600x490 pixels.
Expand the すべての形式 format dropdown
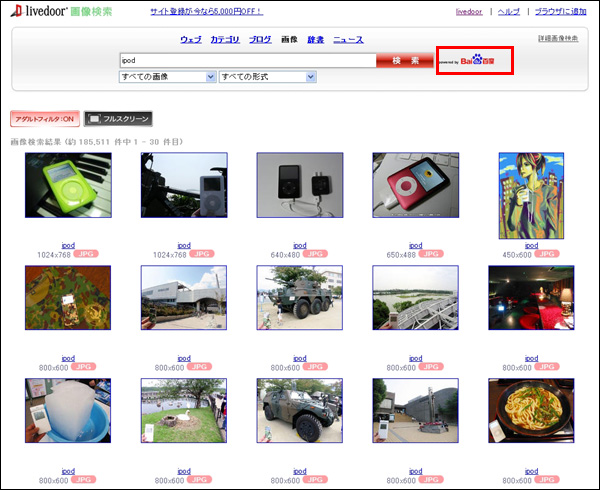[x=267, y=77]
